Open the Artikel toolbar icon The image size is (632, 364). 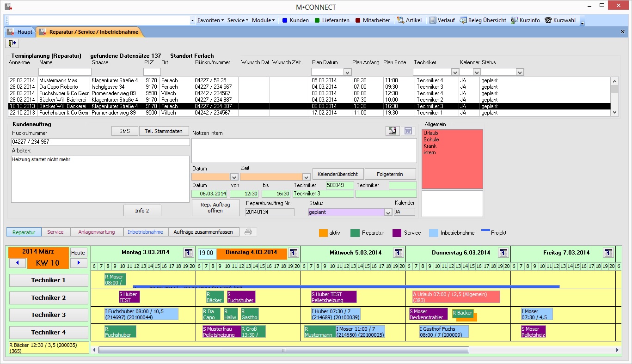click(x=401, y=20)
